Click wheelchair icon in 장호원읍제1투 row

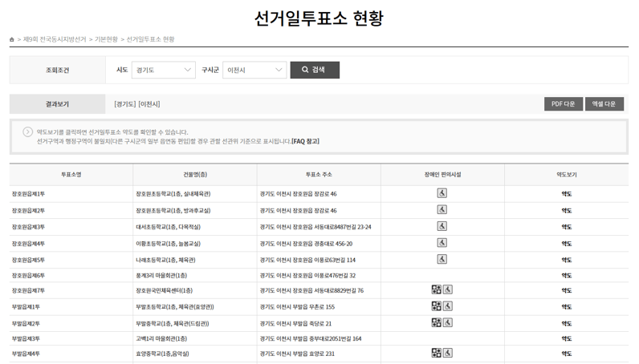point(442,193)
